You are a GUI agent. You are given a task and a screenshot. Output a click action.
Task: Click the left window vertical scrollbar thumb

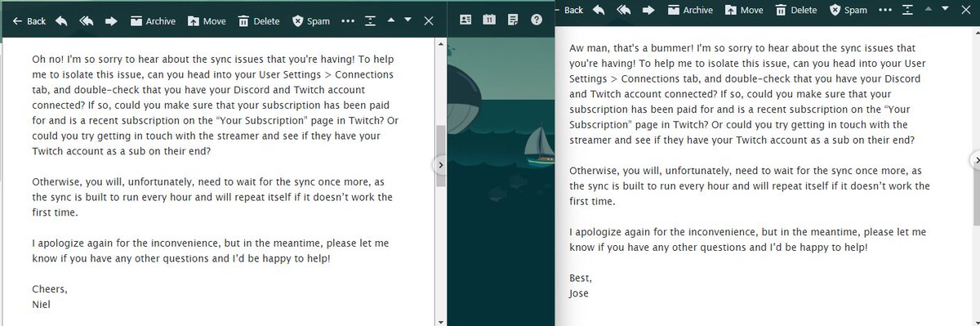[441, 155]
